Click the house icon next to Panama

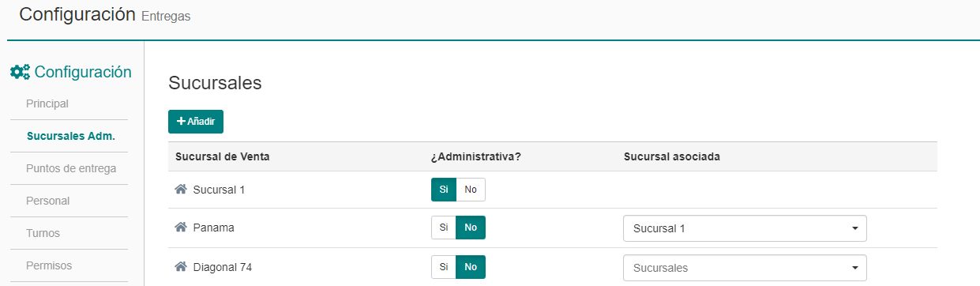181,228
